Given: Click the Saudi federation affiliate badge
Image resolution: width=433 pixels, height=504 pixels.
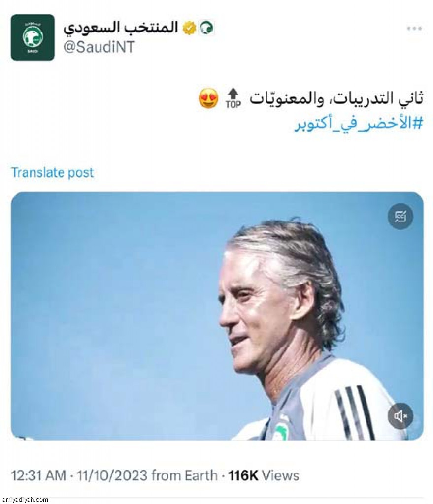Looking at the screenshot, I should (x=206, y=28).
